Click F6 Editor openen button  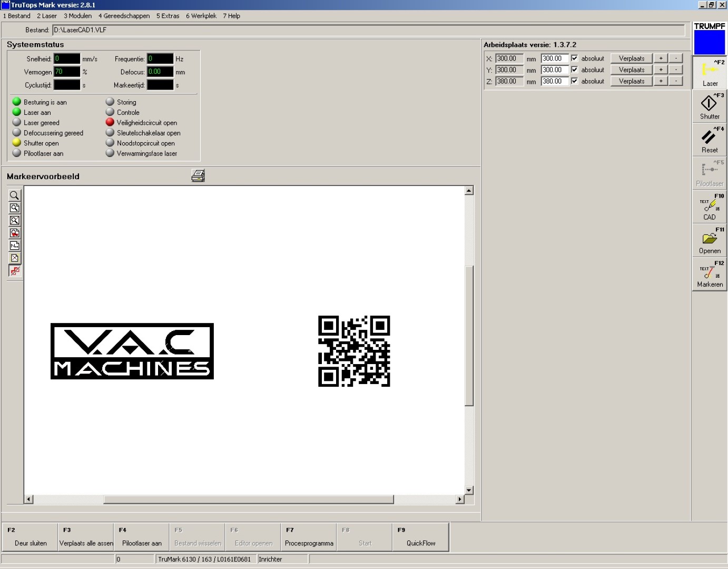click(x=253, y=537)
